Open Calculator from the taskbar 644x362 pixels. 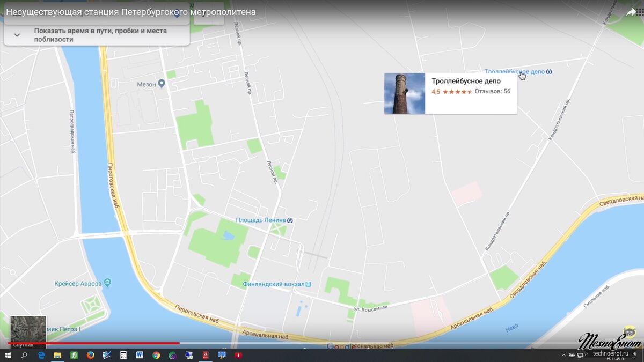[123, 355]
